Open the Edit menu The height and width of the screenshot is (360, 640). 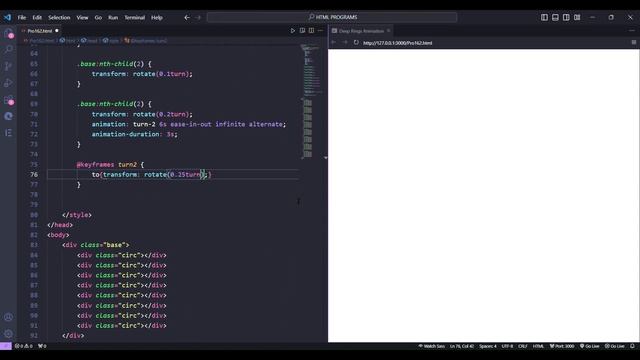pyautogui.click(x=37, y=18)
